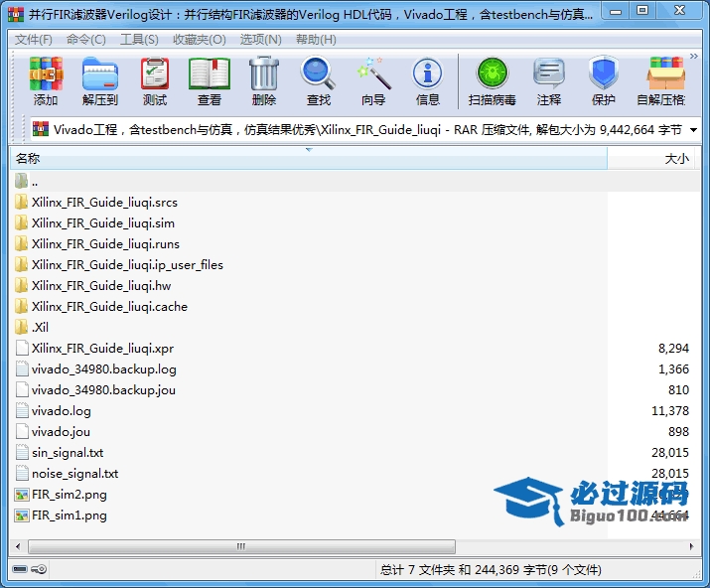This screenshot has width=710, height=588.
Task: Minimize the WinRAR window
Action: (616, 10)
